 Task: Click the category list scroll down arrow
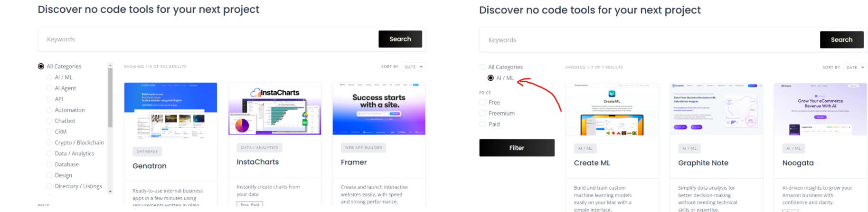[x=110, y=192]
